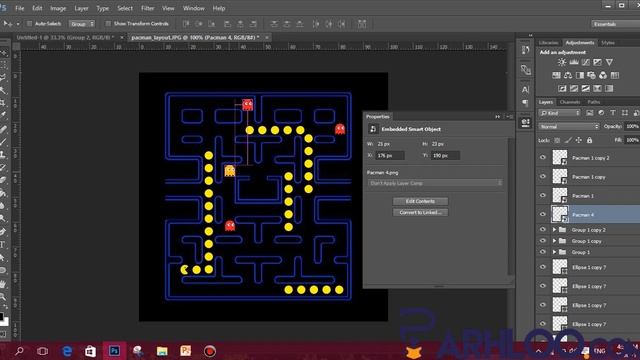Lock image pixels with brush icon

[x=568, y=140]
